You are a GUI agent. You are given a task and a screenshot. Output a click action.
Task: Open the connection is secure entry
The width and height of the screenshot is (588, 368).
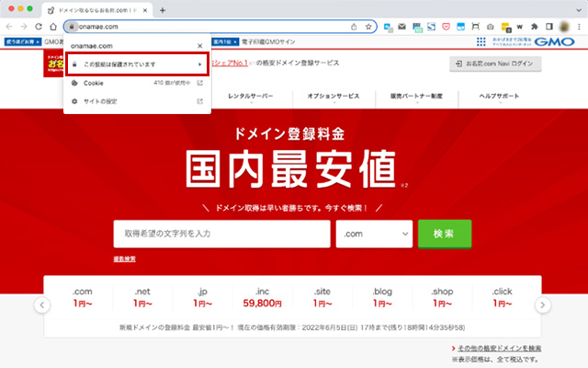tap(137, 64)
